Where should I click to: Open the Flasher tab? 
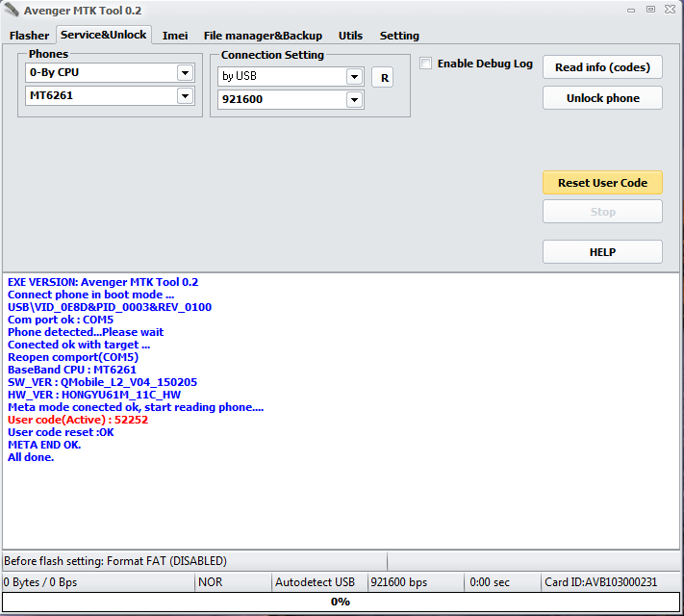coord(29,36)
